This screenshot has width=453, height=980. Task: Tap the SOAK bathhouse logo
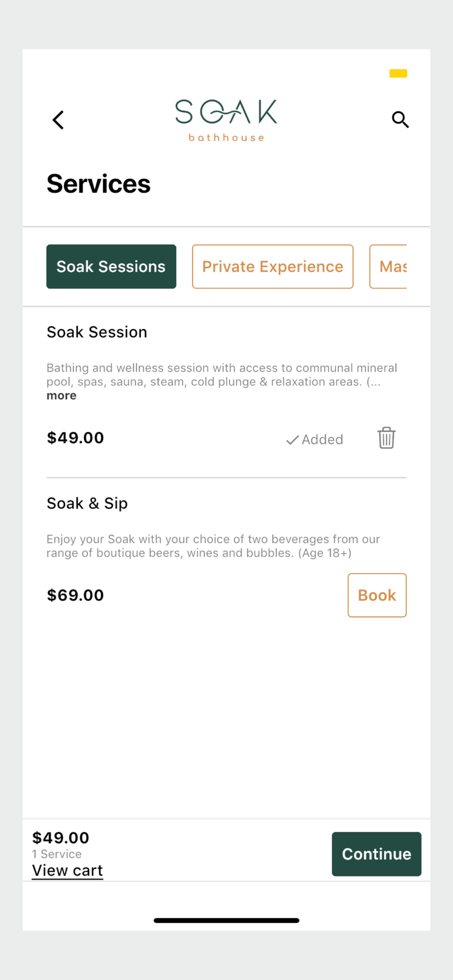pos(226,120)
